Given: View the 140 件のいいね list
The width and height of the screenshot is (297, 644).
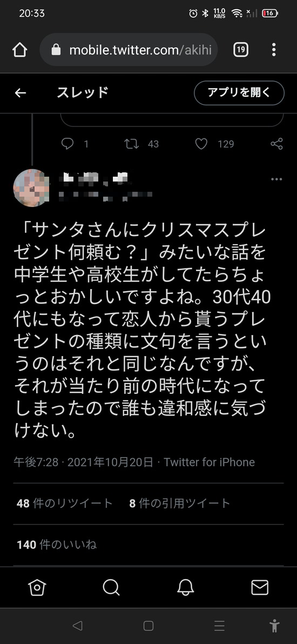Looking at the screenshot, I should [57, 545].
